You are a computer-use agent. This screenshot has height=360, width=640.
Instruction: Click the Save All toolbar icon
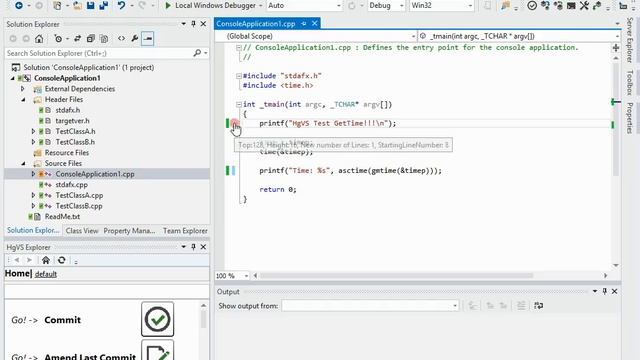(104, 6)
